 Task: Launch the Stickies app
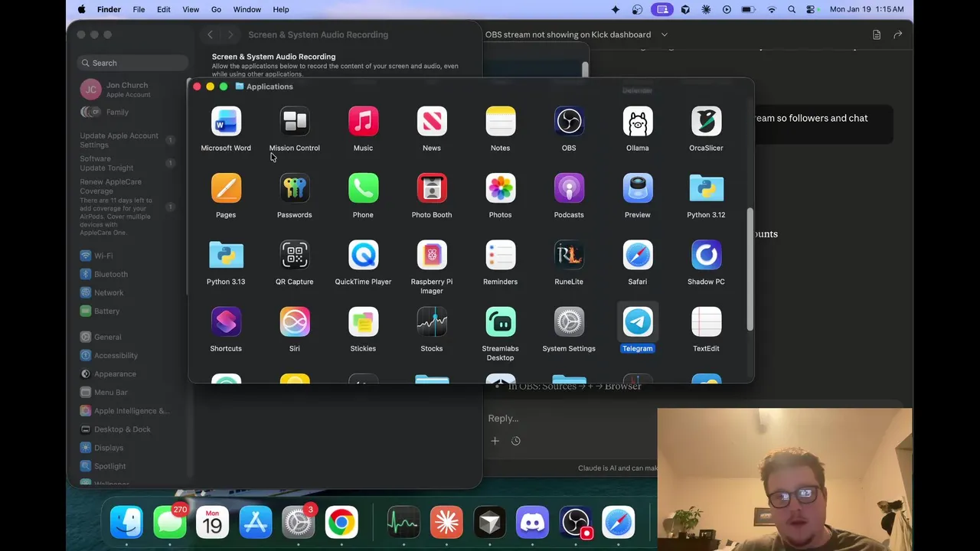[363, 322]
